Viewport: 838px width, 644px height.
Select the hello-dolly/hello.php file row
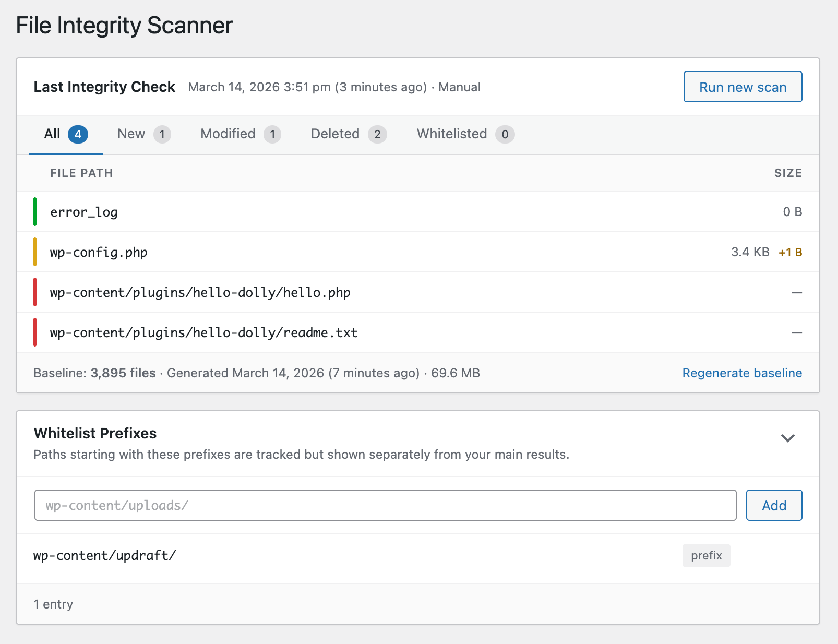(x=418, y=292)
